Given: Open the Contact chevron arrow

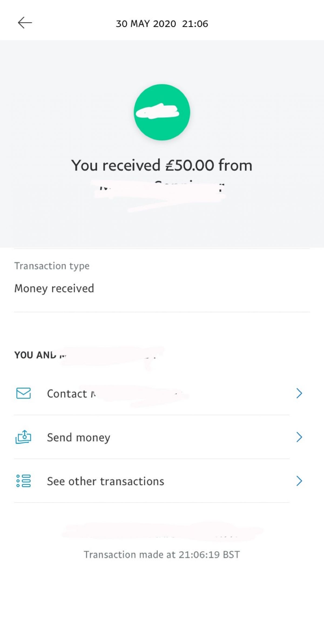Looking at the screenshot, I should (x=299, y=393).
